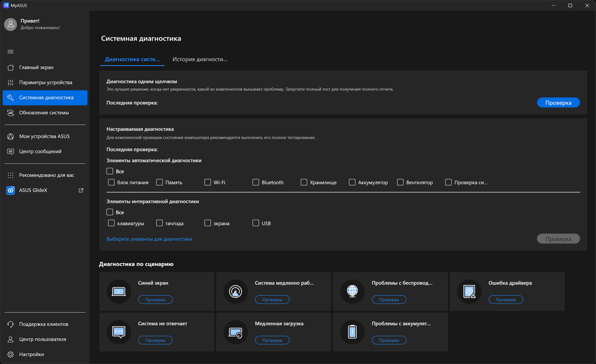Run Проверка for Синий экран scenario
The image size is (596, 364).
[x=155, y=300]
